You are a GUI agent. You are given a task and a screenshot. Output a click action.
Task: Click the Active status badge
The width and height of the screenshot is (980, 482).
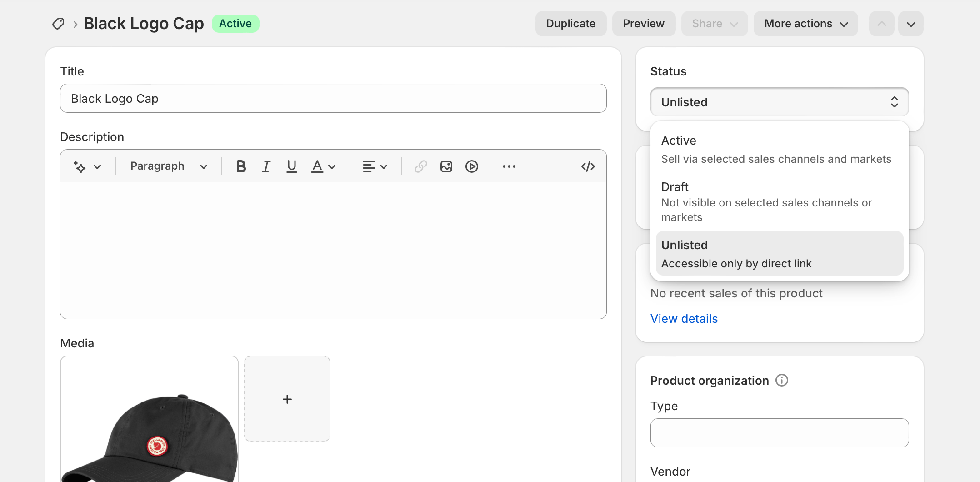coord(235,24)
